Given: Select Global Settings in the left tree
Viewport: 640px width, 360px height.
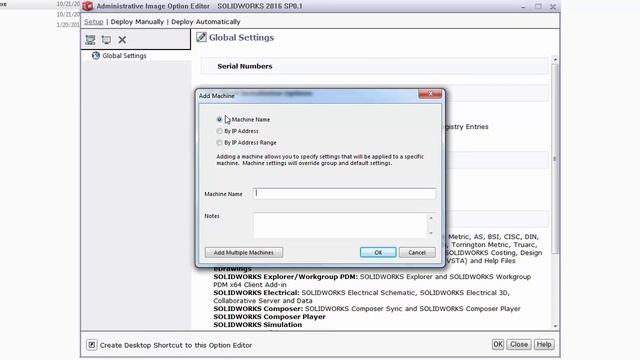Looking at the screenshot, I should click(x=124, y=56).
